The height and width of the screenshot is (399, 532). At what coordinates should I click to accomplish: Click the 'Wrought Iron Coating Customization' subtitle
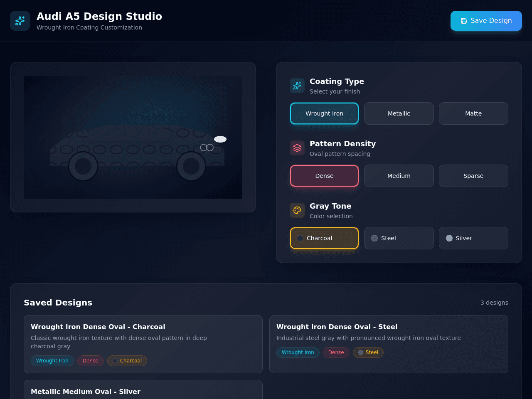tap(89, 27)
